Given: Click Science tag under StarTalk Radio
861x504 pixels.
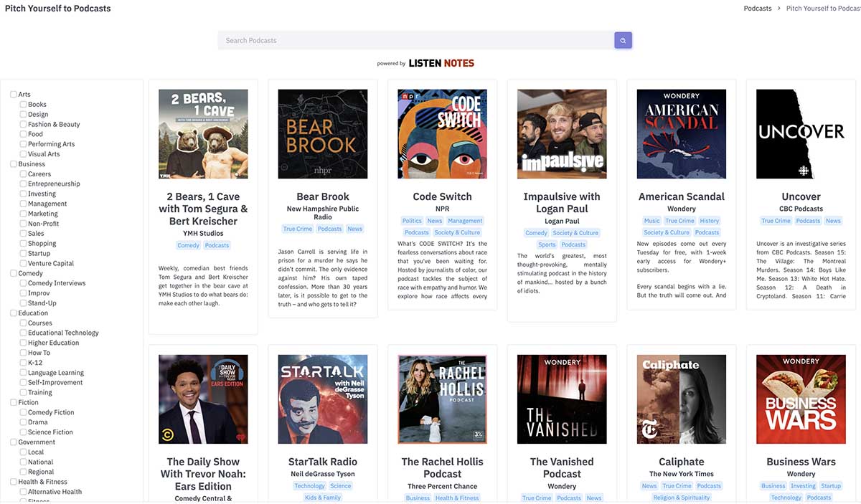Looking at the screenshot, I should click(341, 486).
